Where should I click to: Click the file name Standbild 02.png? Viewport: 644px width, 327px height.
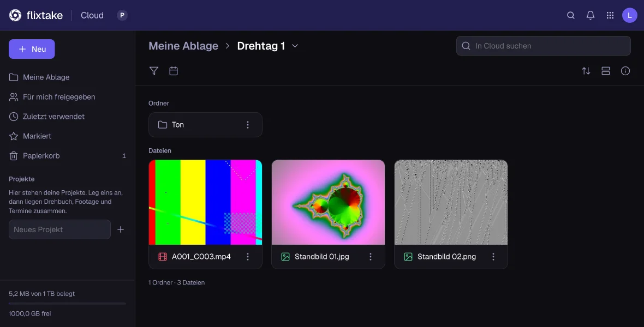[446, 257]
